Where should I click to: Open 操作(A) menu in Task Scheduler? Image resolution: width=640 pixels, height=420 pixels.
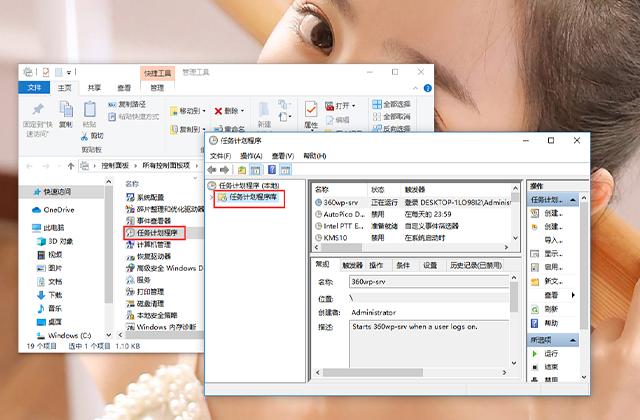[251, 156]
